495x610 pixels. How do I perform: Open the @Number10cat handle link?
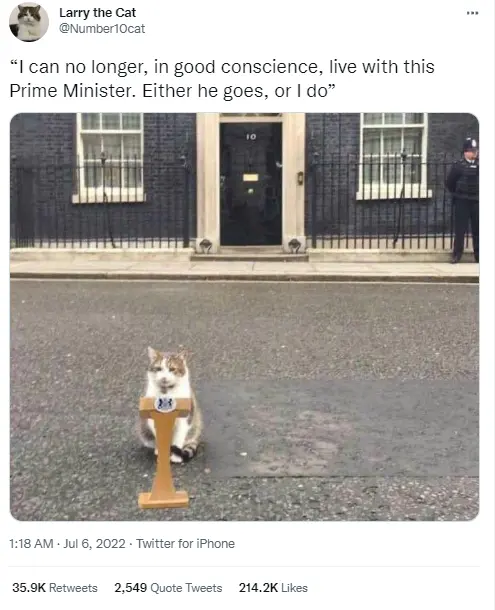point(102,29)
